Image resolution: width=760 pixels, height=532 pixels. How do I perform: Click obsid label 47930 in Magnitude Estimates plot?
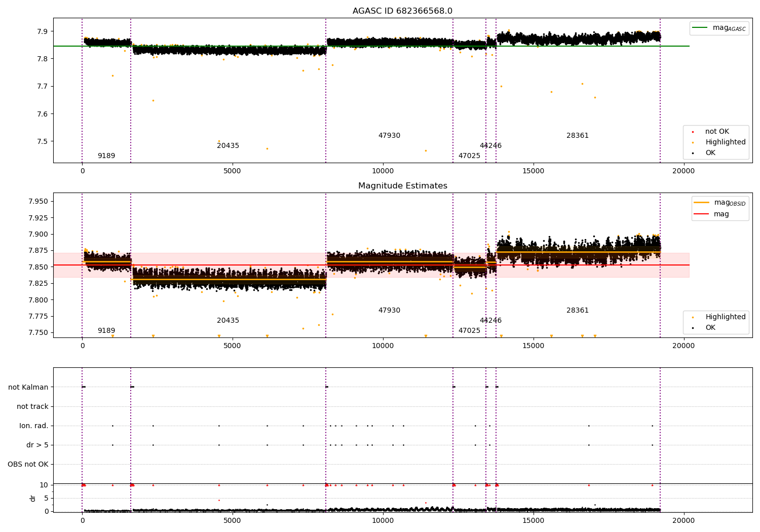click(389, 311)
